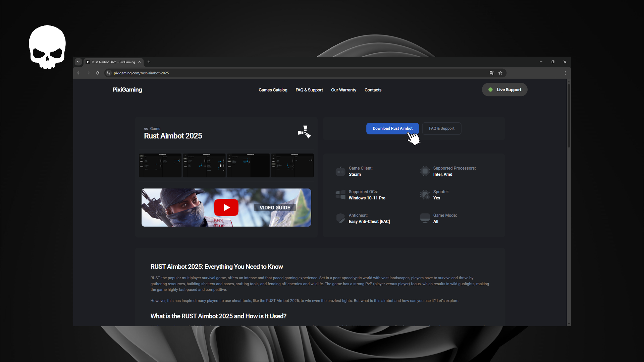Click the Supported Processors chip icon

pyautogui.click(x=425, y=171)
